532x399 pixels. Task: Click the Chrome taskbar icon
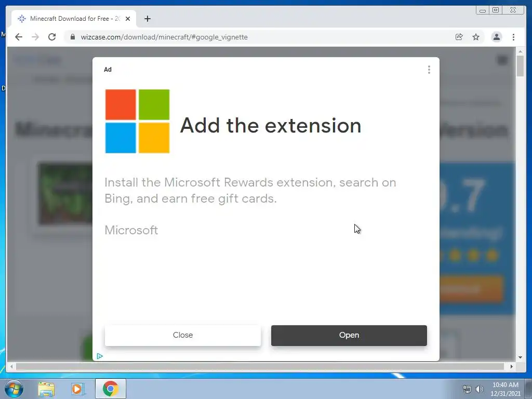pos(111,389)
